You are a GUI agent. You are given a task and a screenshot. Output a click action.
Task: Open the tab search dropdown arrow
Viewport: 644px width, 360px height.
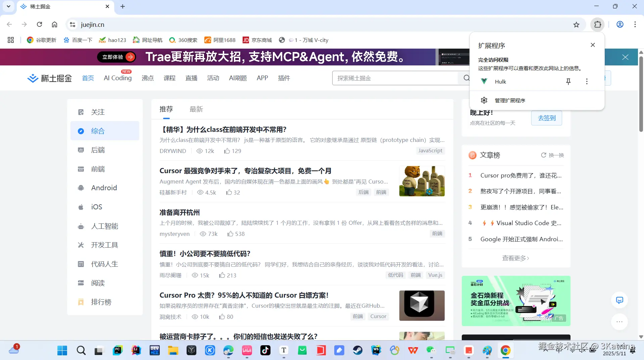tap(8, 6)
